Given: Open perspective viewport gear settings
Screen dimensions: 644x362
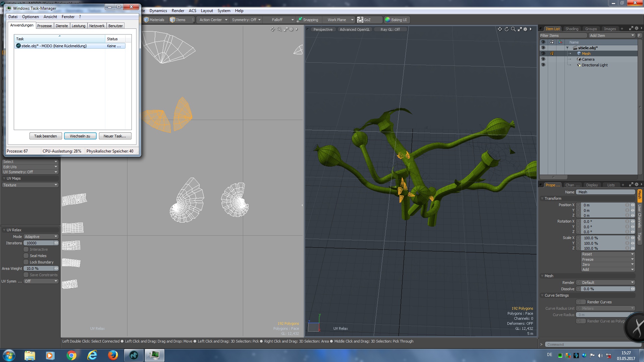Looking at the screenshot, I should pyautogui.click(x=525, y=29).
